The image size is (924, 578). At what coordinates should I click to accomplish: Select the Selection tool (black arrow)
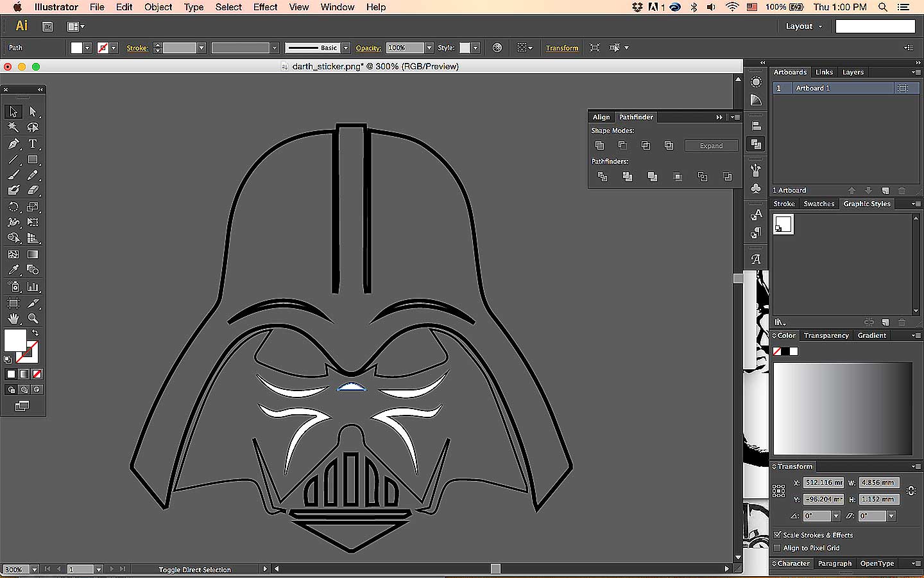13,112
